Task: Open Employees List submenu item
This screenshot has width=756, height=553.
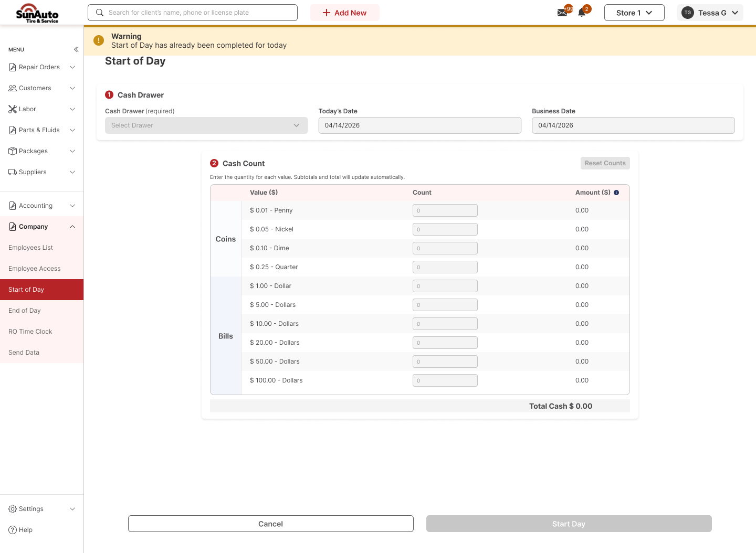Action: point(42,248)
